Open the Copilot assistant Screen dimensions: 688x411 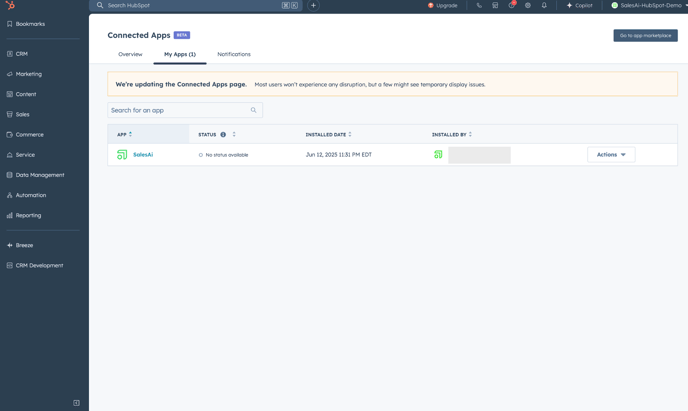click(x=579, y=5)
